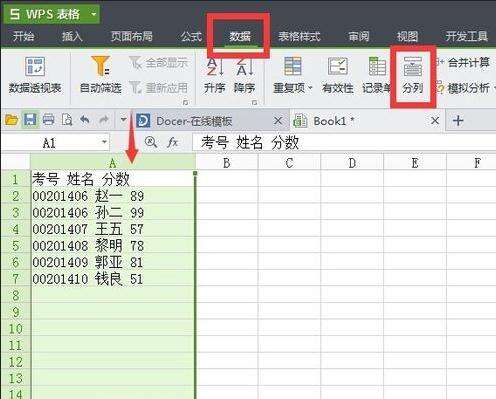Switch to the 数据 ribbon tab
Viewport: 496px width, 399px height.
(x=240, y=36)
